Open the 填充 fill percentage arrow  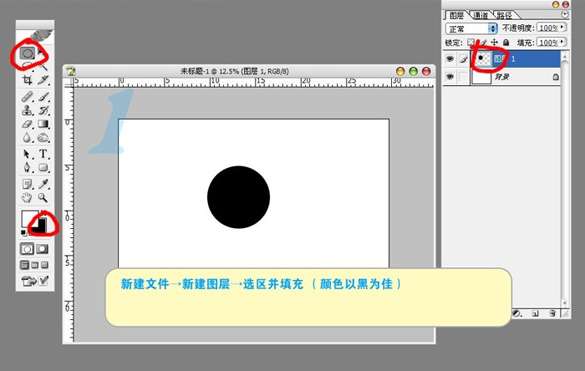563,42
